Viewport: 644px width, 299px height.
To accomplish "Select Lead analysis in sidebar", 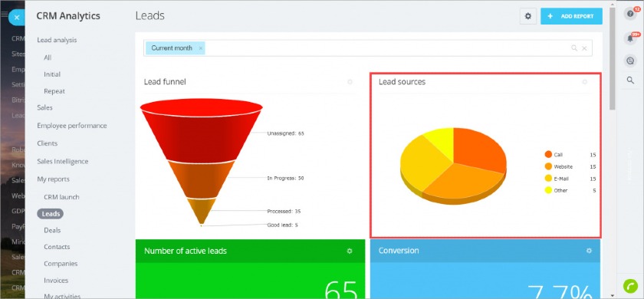I will 57,40.
